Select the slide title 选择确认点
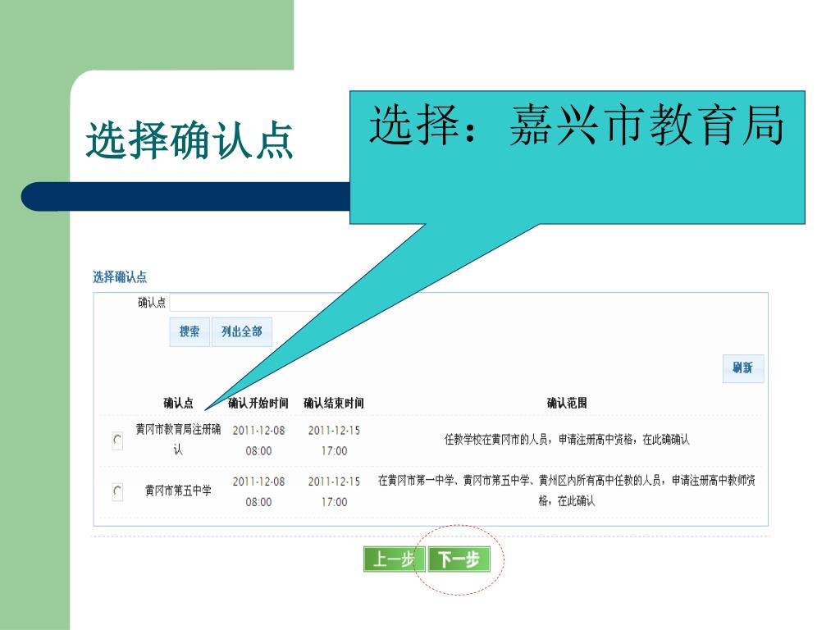This screenshot has width=840, height=630. tap(189, 141)
